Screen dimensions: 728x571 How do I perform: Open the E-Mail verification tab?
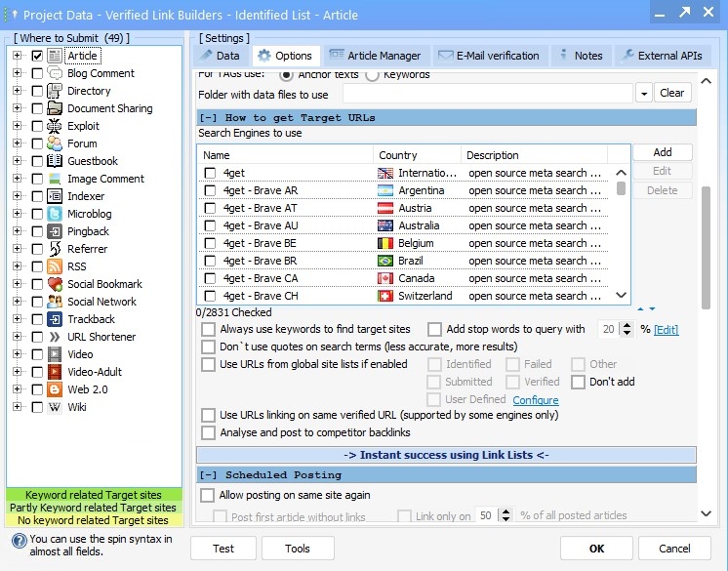(489, 56)
